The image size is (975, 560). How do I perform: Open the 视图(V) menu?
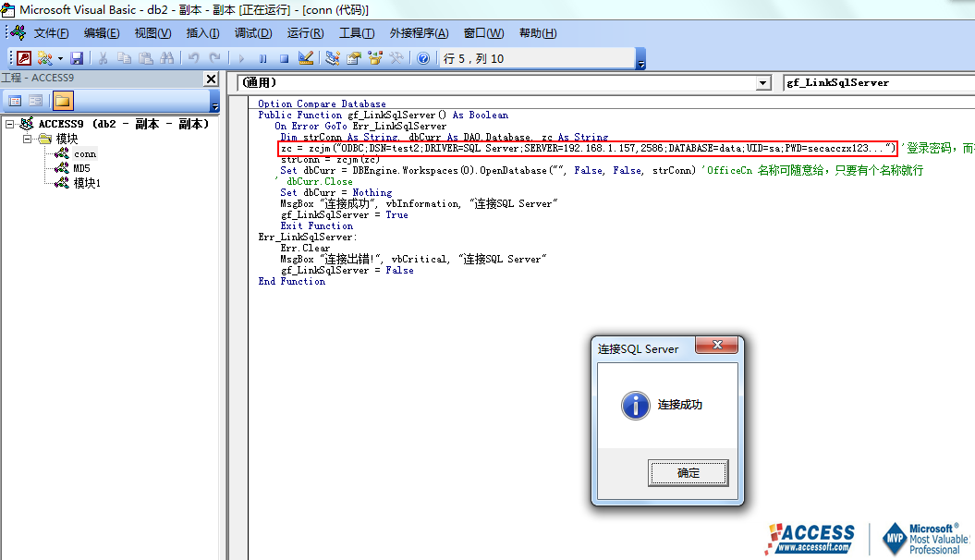(x=152, y=33)
